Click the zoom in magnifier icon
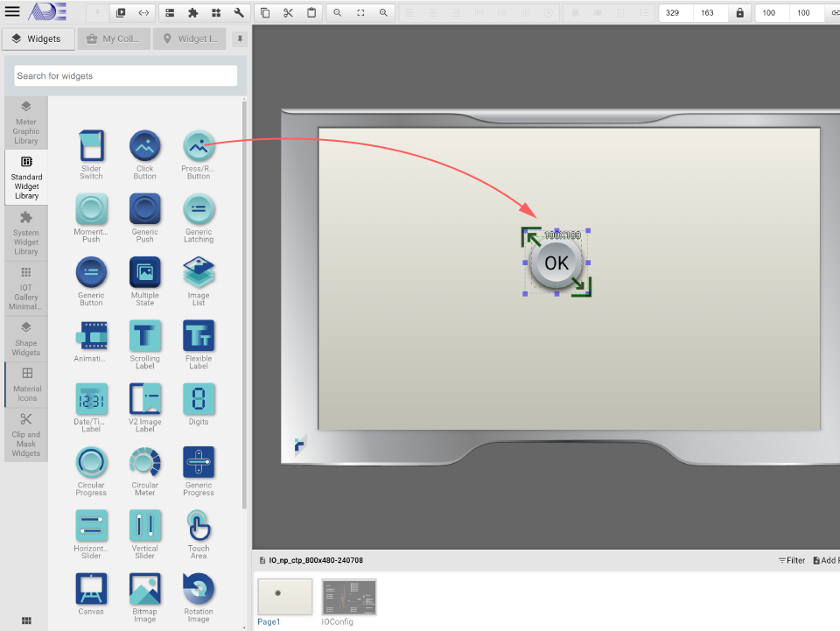The width and height of the screenshot is (840, 631). [x=383, y=13]
